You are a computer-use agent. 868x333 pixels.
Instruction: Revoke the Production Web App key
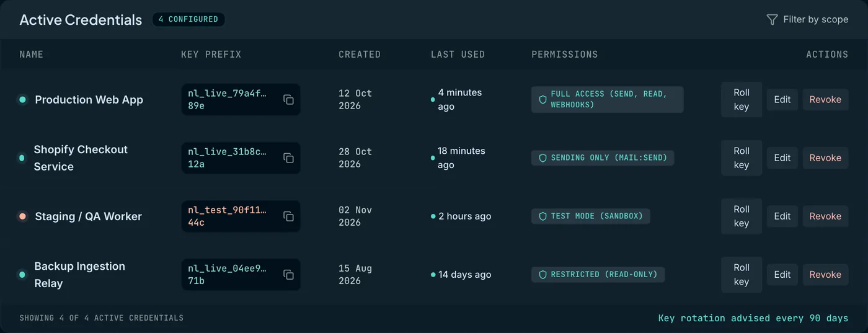[x=825, y=99]
